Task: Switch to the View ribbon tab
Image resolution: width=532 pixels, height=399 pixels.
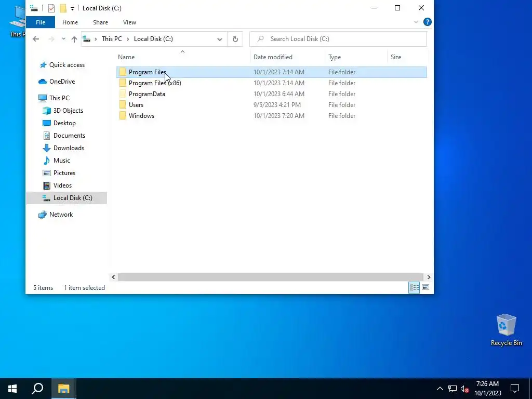Action: pos(129,22)
